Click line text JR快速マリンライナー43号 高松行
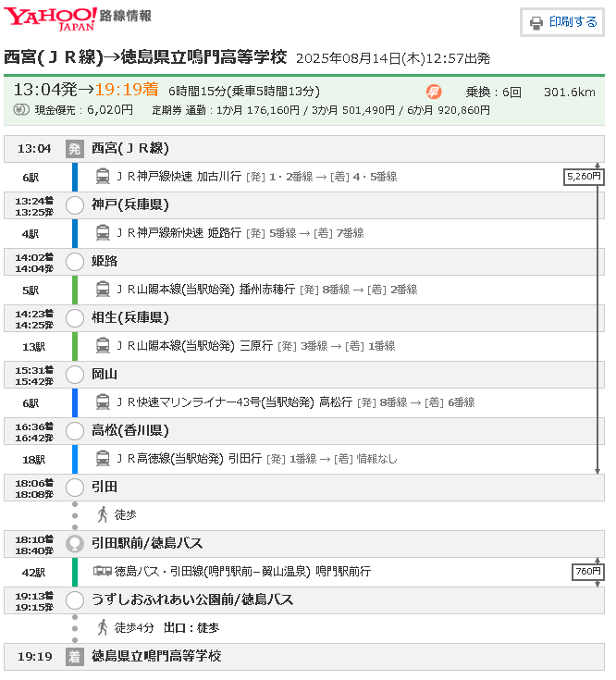The width and height of the screenshot is (616, 680). (234, 402)
